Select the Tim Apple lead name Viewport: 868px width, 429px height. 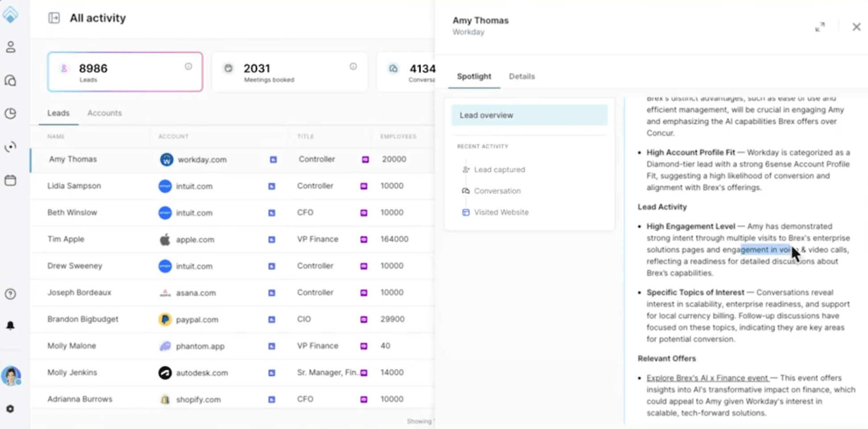point(66,239)
